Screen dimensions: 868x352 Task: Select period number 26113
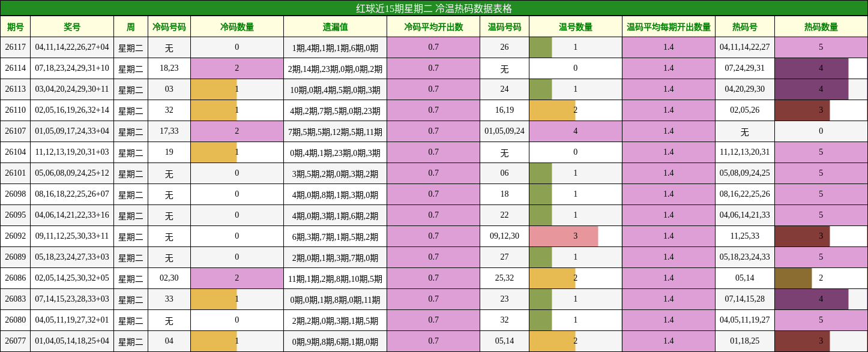click(16, 89)
